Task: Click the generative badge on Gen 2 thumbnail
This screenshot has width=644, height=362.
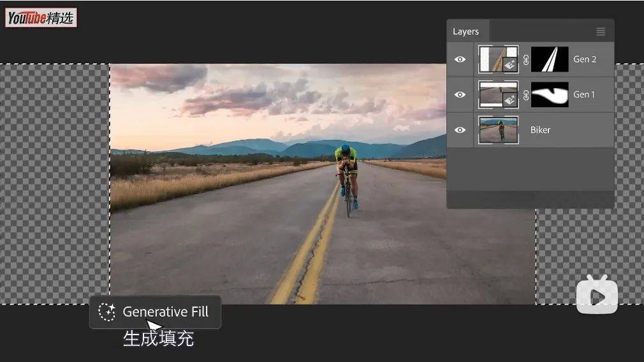Action: pyautogui.click(x=510, y=64)
